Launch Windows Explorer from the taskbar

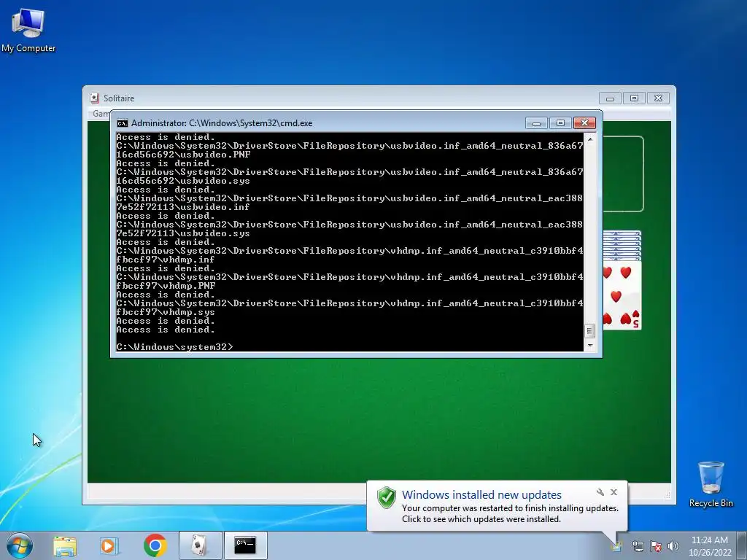(65, 545)
